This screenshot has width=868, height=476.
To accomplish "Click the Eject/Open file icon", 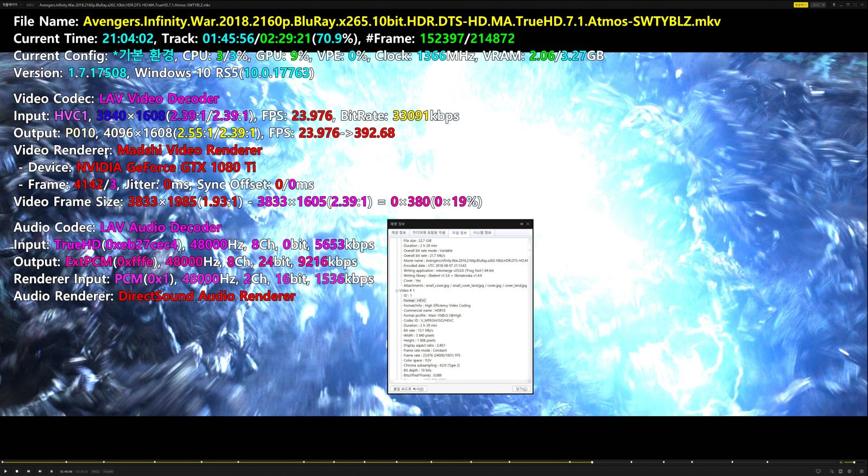I will click(x=52, y=471).
